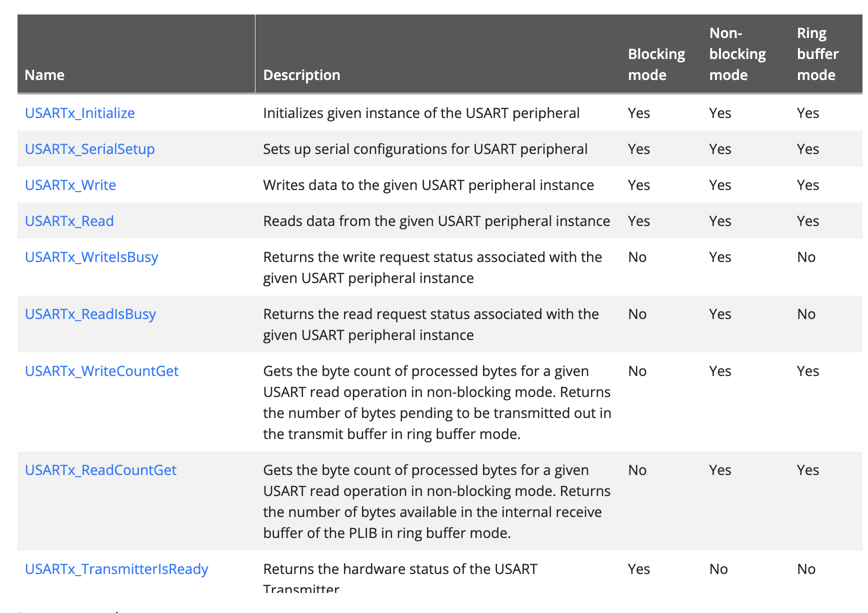Click Blocking mode value for USARTx_WriteIsBusy
868x613 pixels.
click(x=637, y=257)
